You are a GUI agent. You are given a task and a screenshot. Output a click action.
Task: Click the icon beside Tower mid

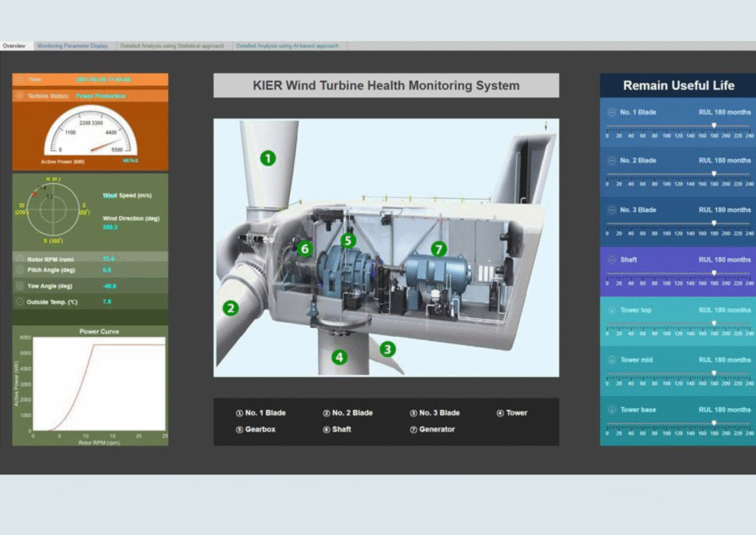point(611,359)
